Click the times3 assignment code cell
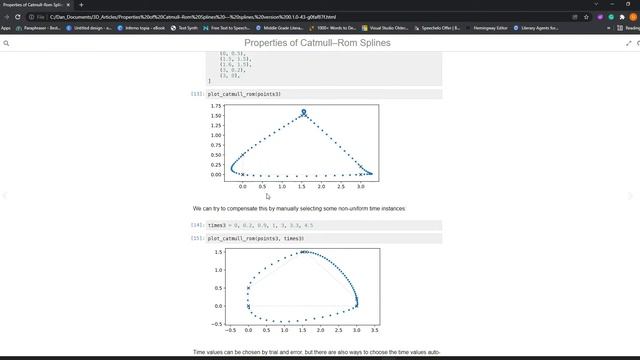Viewport: 640px width, 360px height. point(324,225)
